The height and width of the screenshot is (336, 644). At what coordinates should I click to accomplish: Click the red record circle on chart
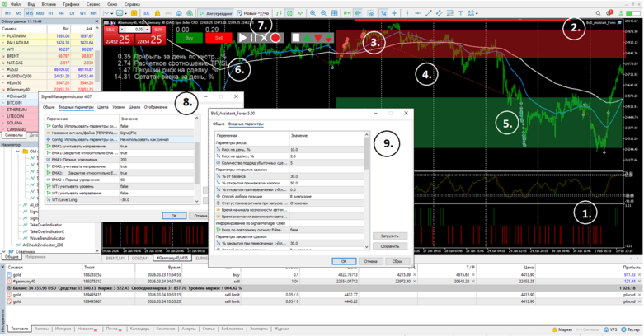tap(275, 38)
